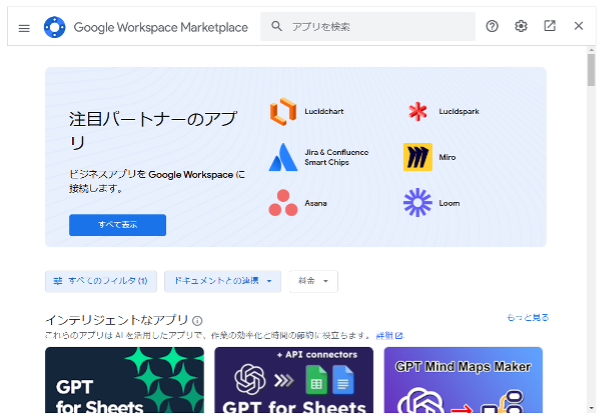Open the Miro app icon
This screenshot has width=604, height=420.
pos(418,157)
